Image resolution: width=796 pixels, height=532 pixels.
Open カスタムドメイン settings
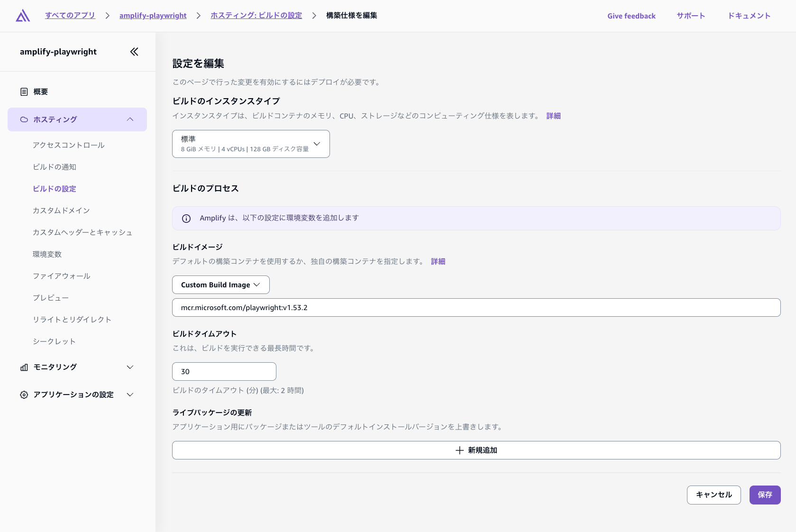click(x=61, y=211)
